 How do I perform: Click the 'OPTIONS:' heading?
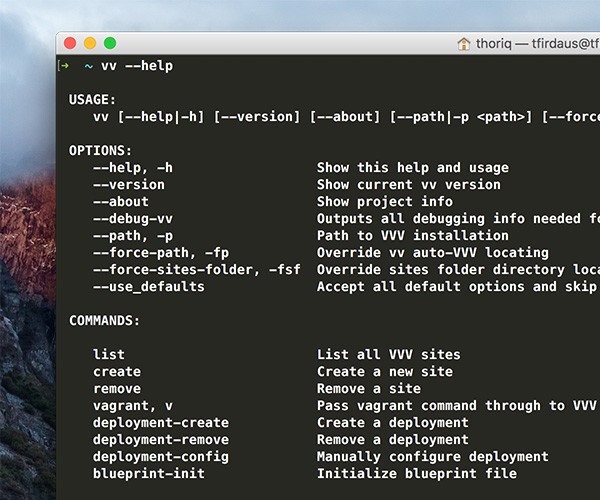pyautogui.click(x=100, y=150)
